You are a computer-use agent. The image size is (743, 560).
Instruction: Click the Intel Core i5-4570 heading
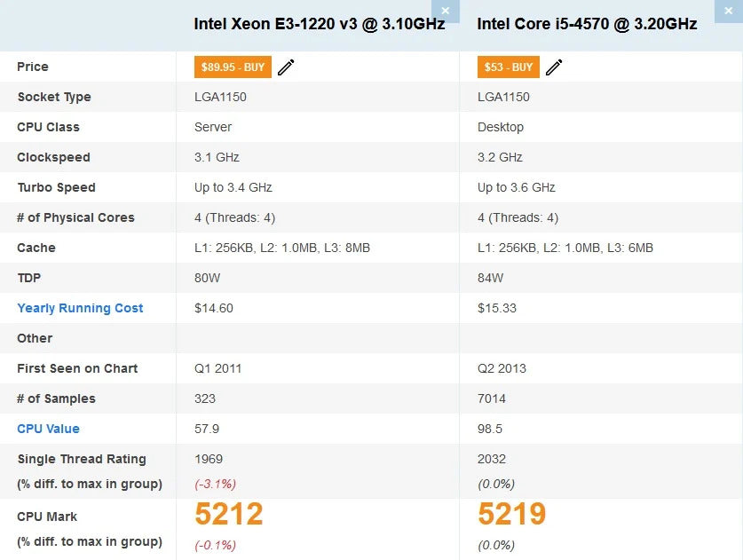pos(587,24)
